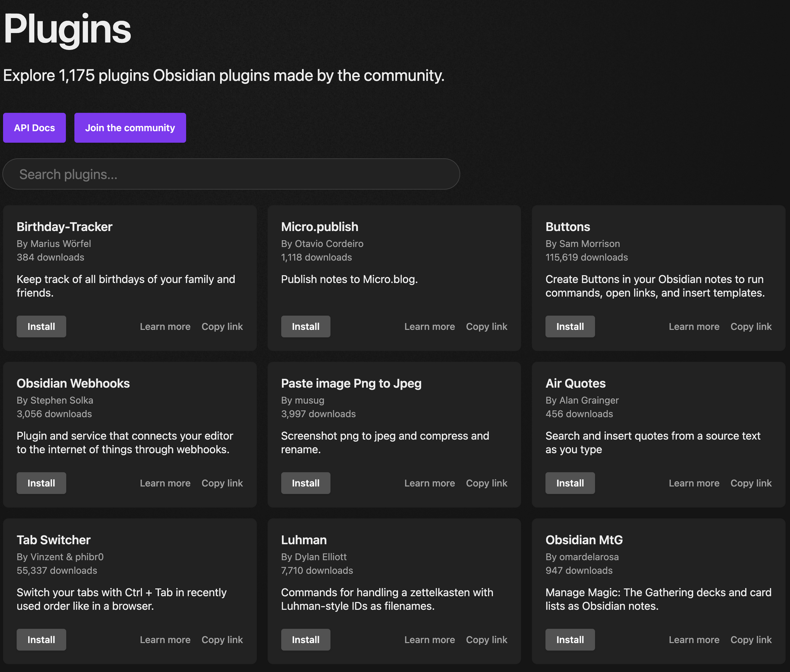Screen dimensions: 790x672
Task: Focus the Search plugins field
Action: 231,174
